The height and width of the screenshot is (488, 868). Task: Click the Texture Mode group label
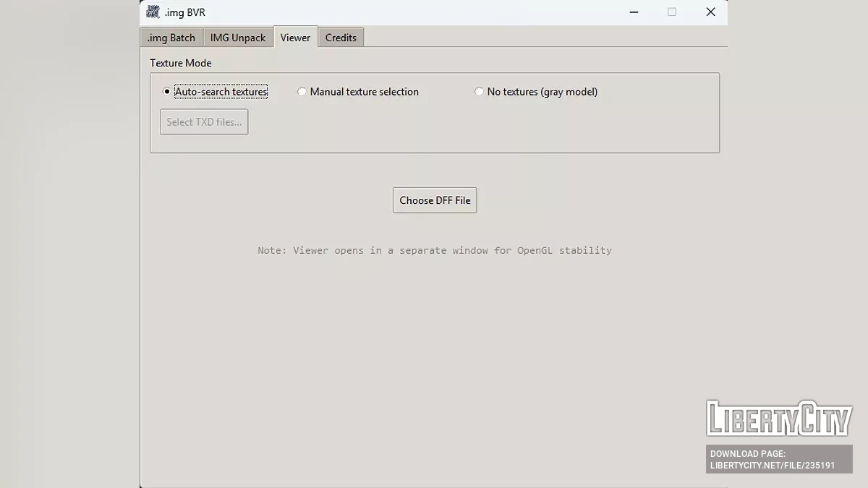pos(181,63)
